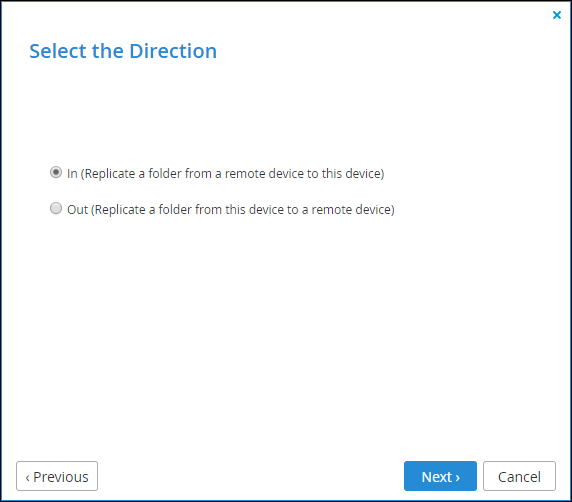The width and height of the screenshot is (572, 502).
Task: Dismiss the wizard using the blue X
Action: [x=557, y=15]
